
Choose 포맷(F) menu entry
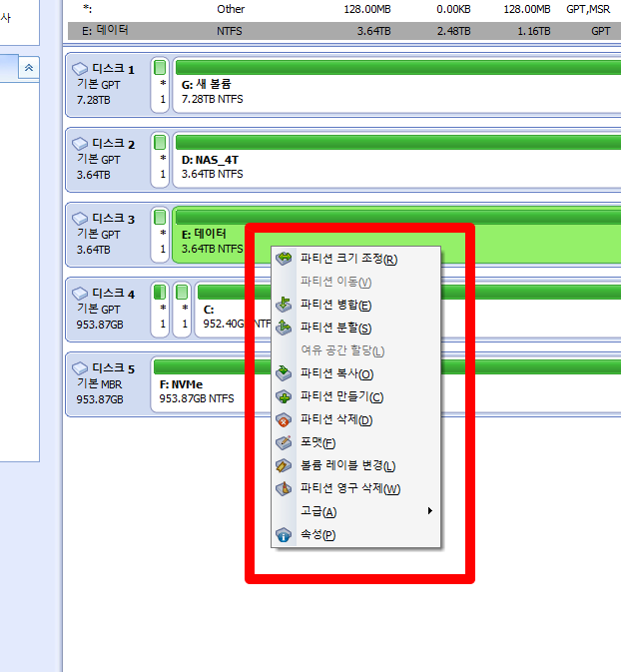pyautogui.click(x=355, y=442)
